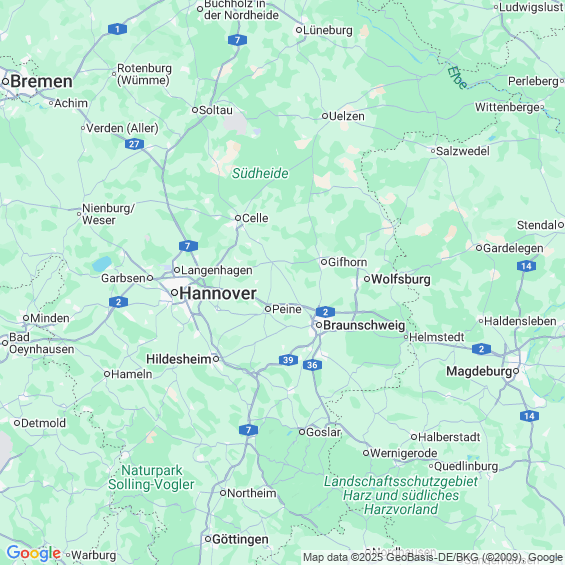Click the Map data copyright text
The image size is (565, 565).
pos(433,557)
